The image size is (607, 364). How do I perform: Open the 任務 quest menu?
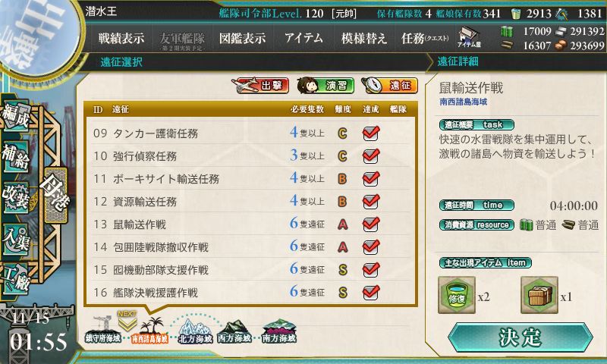click(425, 38)
